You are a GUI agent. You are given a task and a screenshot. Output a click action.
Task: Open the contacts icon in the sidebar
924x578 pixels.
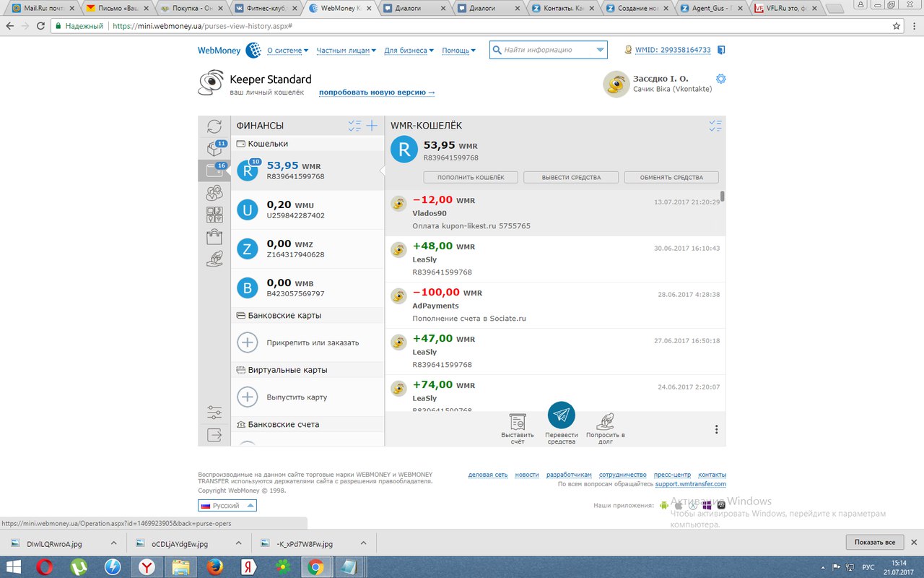214,193
